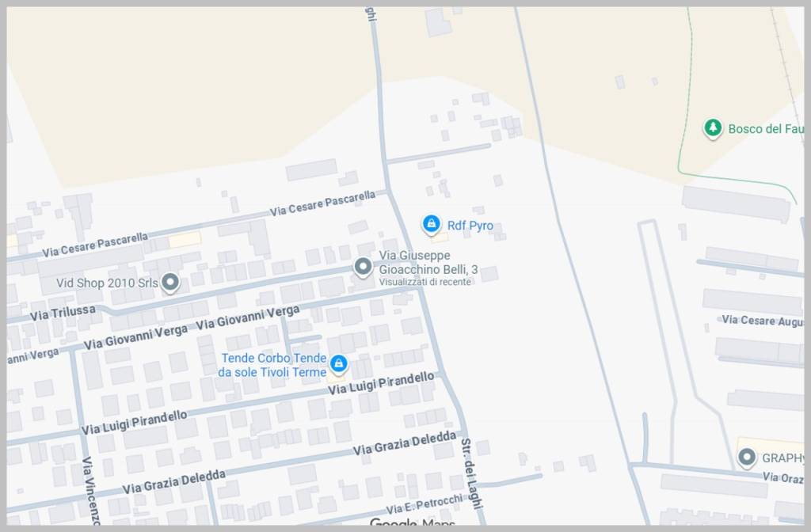
Task: Click the Google Maps logo at the bottom
Action: 412,523
